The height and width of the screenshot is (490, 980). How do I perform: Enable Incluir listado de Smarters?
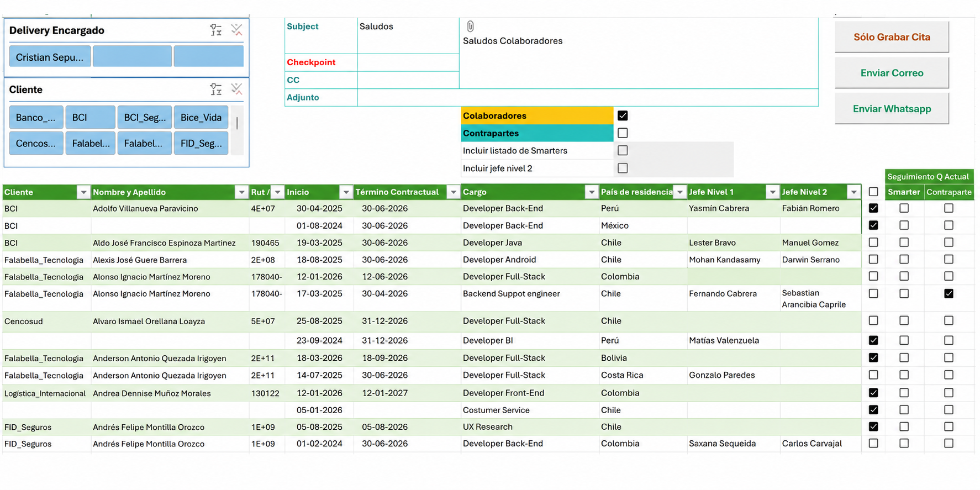point(623,150)
